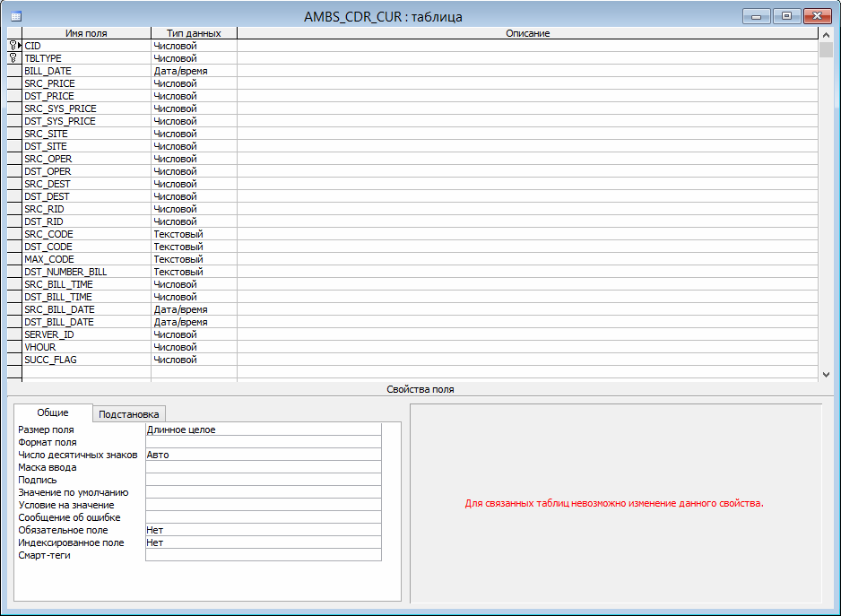Click the Число десятичных знаков value
Image resolution: width=841 pixels, height=616 pixels.
tap(264, 455)
